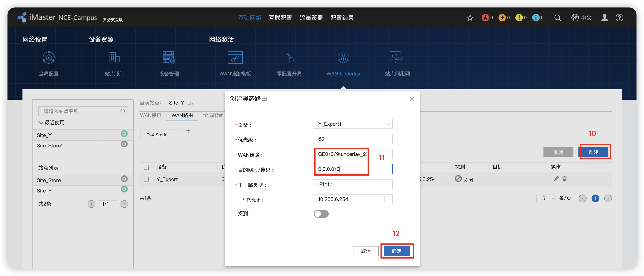Open the 下一跳类型 IP地址 dropdown
Image resolution: width=644 pixels, height=276 pixels.
(x=353, y=184)
